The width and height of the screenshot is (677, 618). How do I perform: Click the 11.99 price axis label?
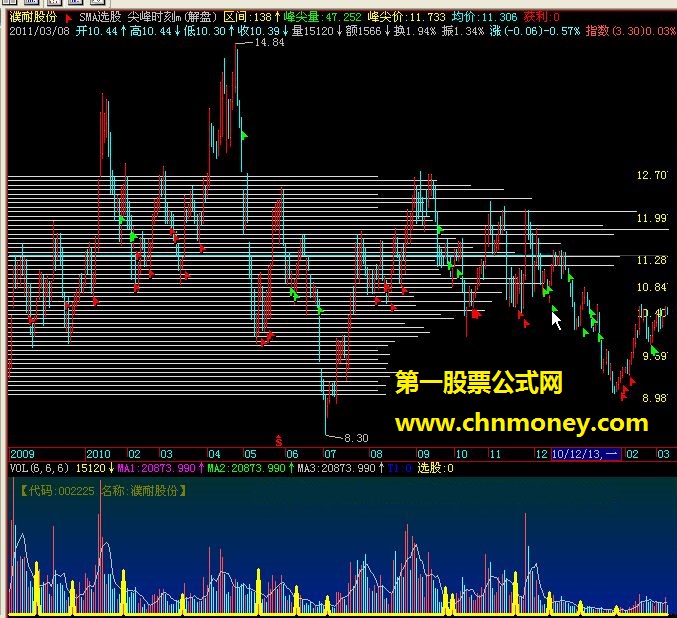click(652, 218)
